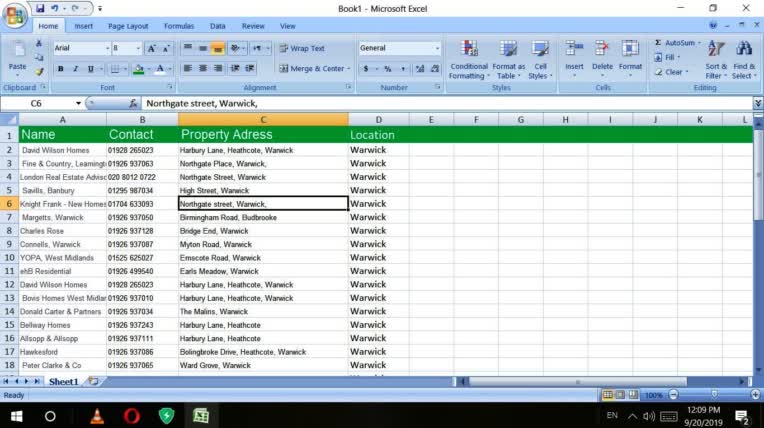Screen dimensions: 764x428
Task: Click the Windows Start button
Action: point(17,416)
